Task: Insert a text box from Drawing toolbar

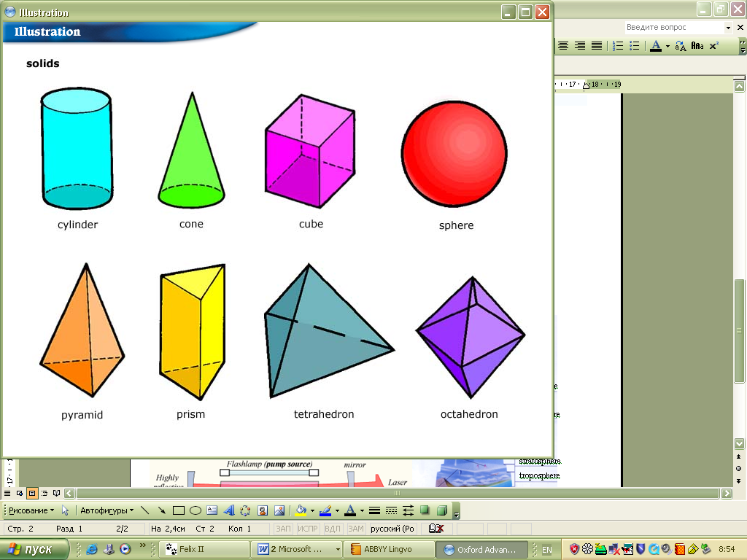Action: [x=212, y=510]
